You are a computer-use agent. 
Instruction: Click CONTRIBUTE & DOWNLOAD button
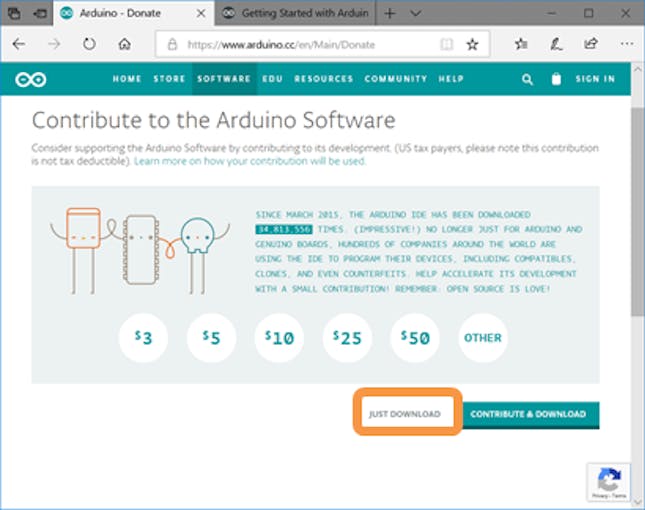point(531,415)
